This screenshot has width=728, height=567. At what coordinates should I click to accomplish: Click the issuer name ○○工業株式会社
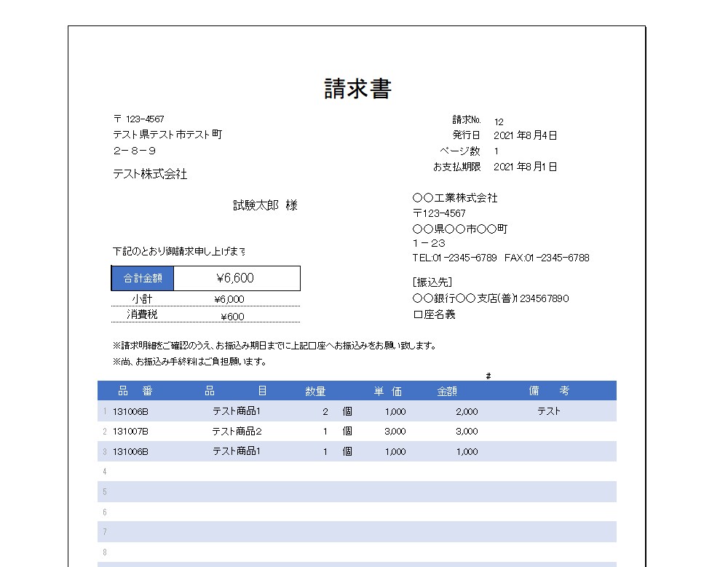click(455, 198)
